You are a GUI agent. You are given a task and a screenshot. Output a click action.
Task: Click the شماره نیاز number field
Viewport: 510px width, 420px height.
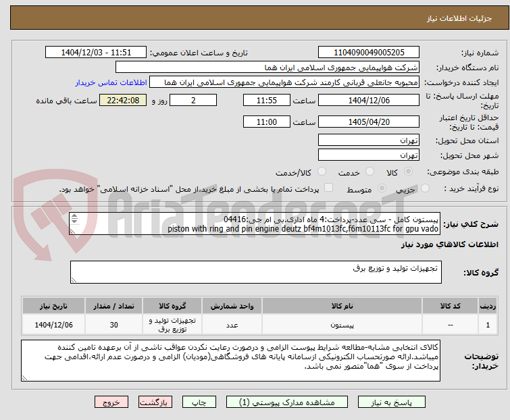[369, 53]
